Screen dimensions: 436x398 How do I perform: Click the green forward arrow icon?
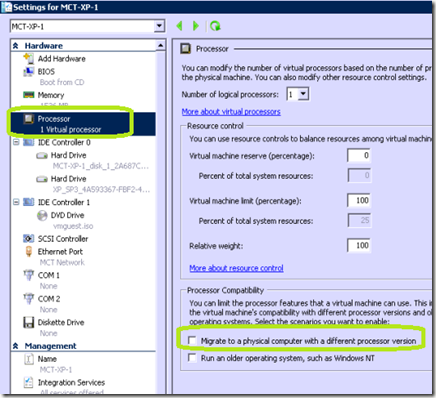click(196, 26)
